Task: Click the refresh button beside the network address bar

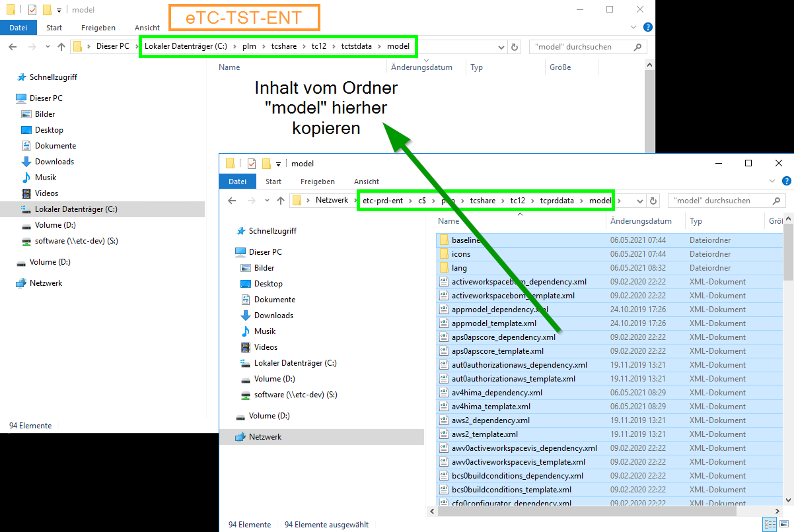Action: point(653,201)
